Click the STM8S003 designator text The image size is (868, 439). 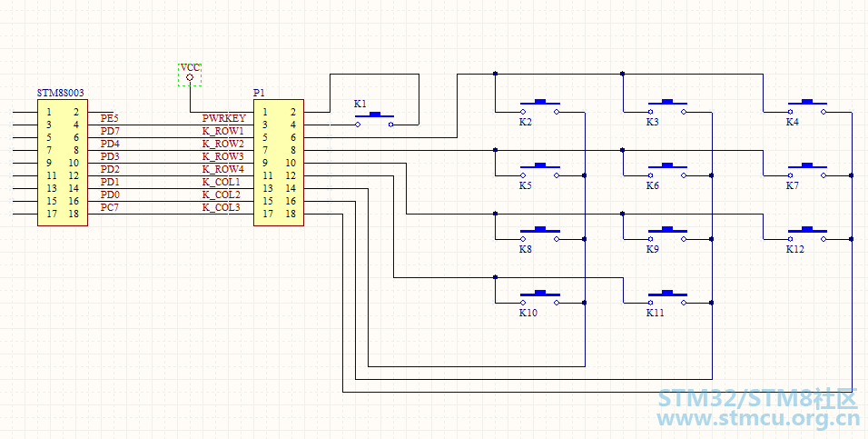tap(60, 93)
